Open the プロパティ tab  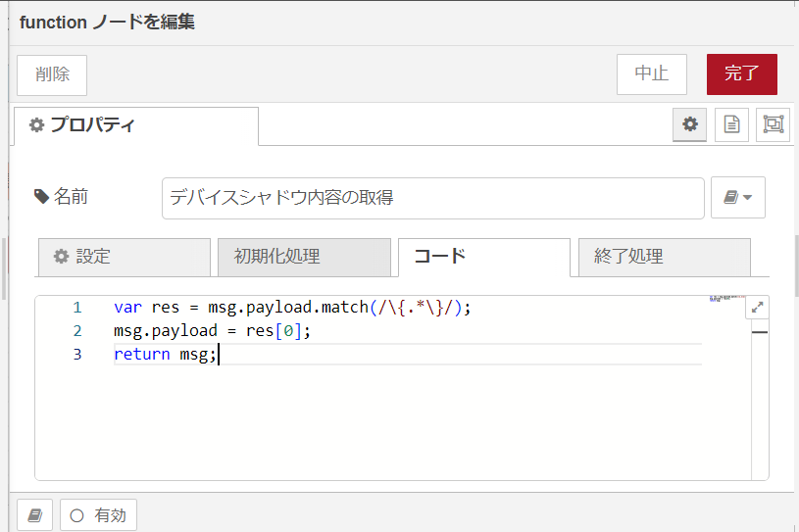pyautogui.click(x=136, y=125)
